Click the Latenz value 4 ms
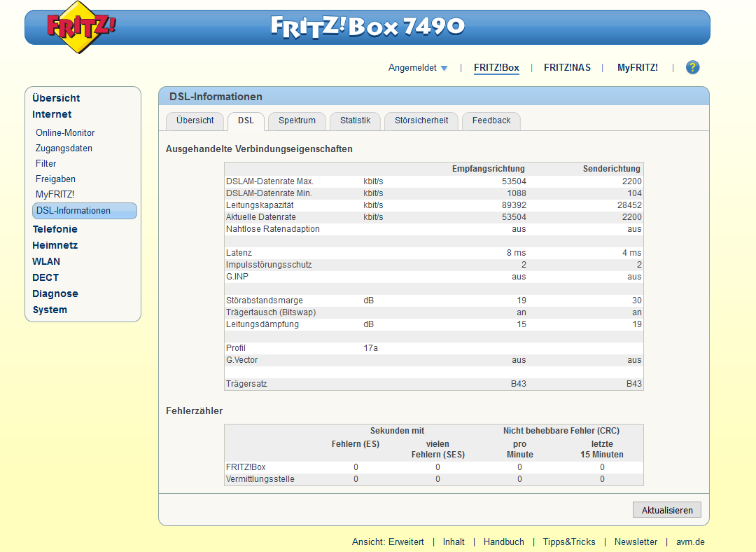Viewport: 756px width, 552px height. click(631, 253)
